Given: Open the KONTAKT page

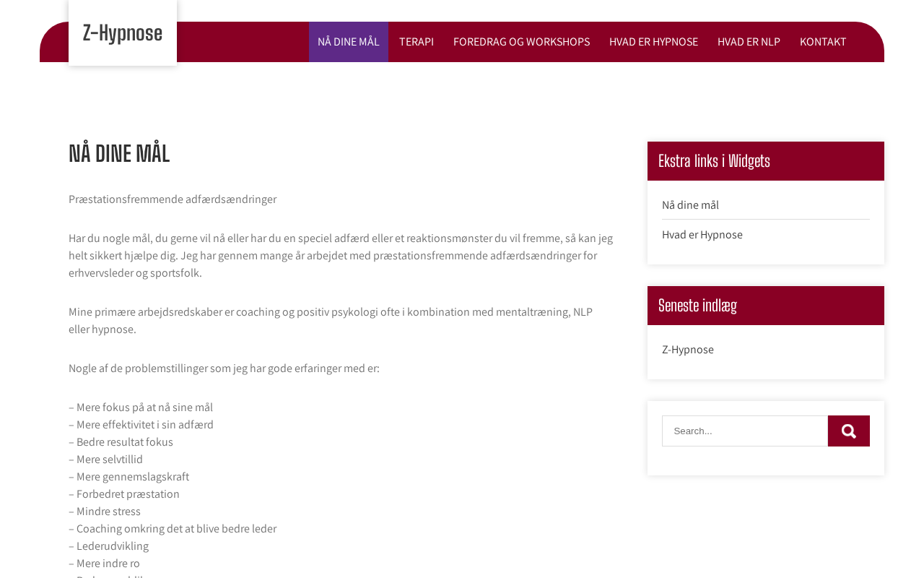Looking at the screenshot, I should (823, 42).
